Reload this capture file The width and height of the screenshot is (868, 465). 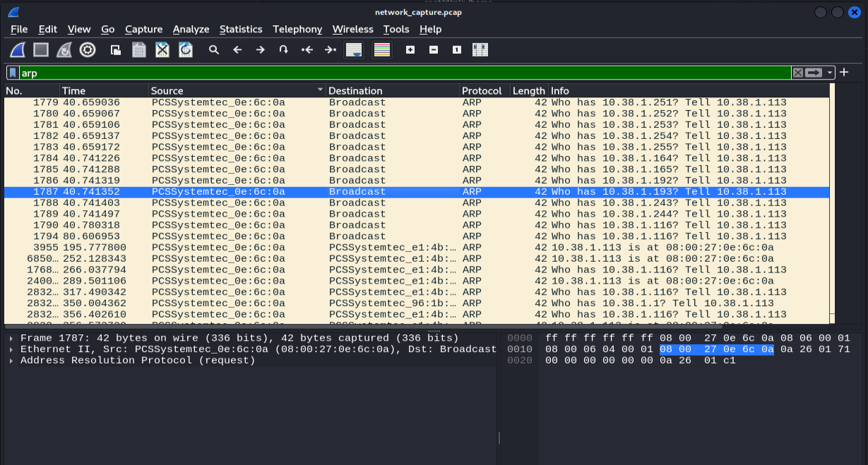coord(186,50)
